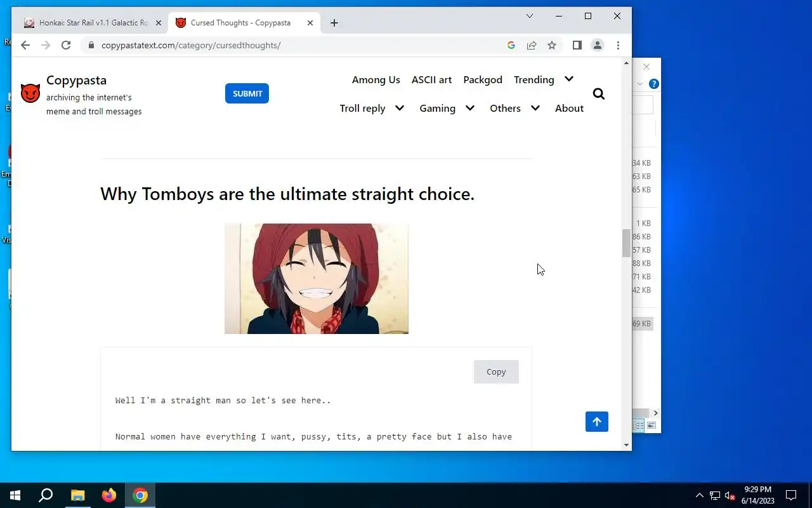Select the 69 KB file row in background window
The width and height of the screenshot is (812, 508).
(x=642, y=324)
